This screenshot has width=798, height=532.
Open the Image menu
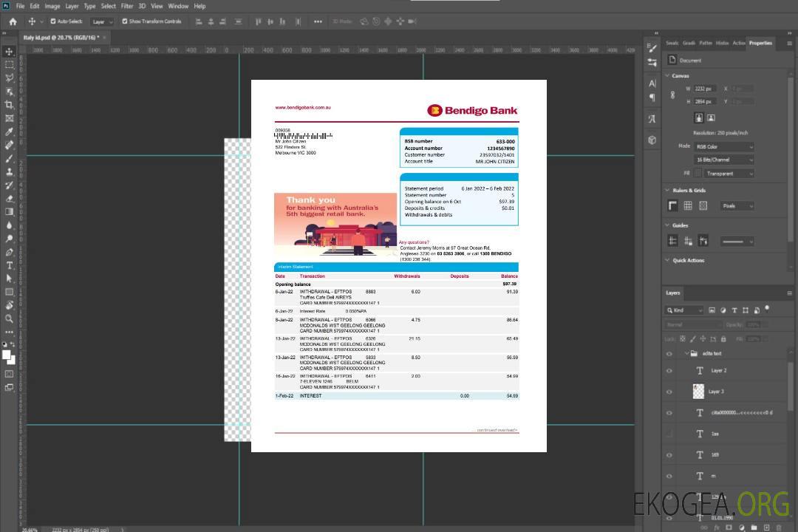pyautogui.click(x=52, y=6)
